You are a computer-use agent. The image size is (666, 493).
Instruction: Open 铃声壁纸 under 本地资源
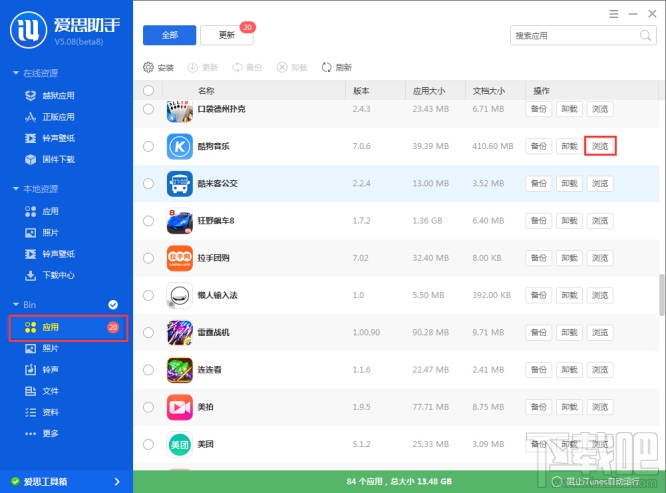tap(50, 254)
